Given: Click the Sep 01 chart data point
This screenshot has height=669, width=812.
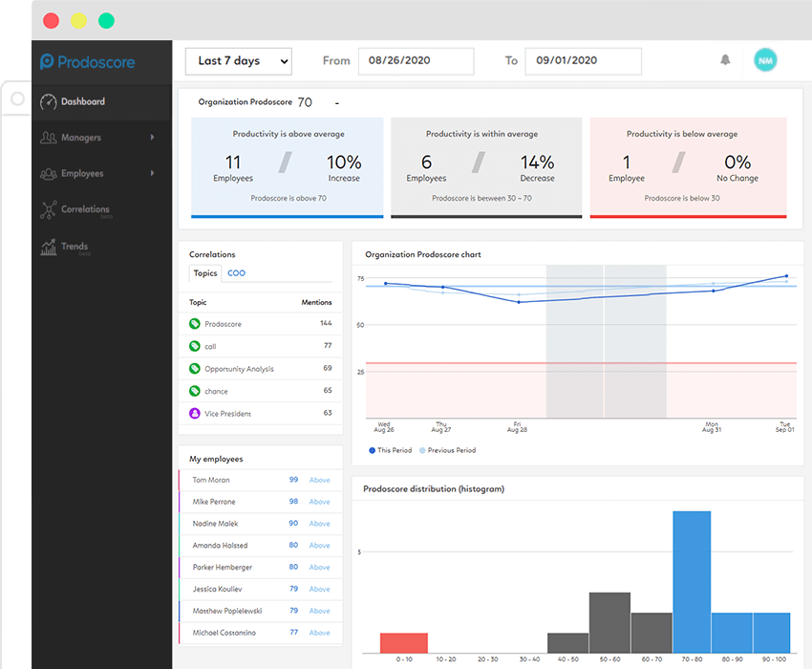Looking at the screenshot, I should (786, 276).
